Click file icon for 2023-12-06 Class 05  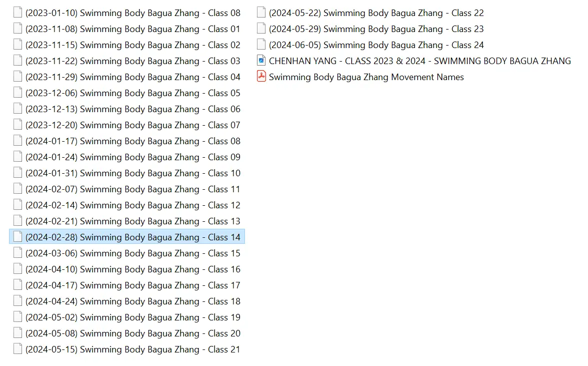pyautogui.click(x=17, y=93)
